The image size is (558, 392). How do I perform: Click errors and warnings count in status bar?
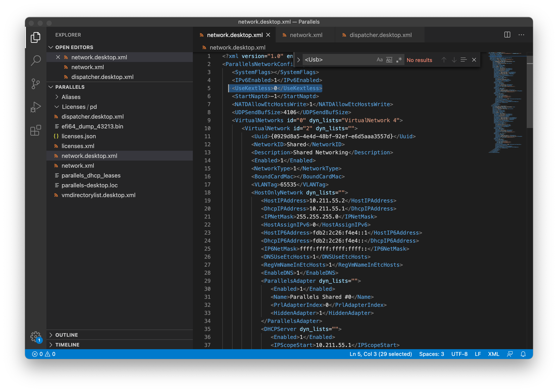44,354
